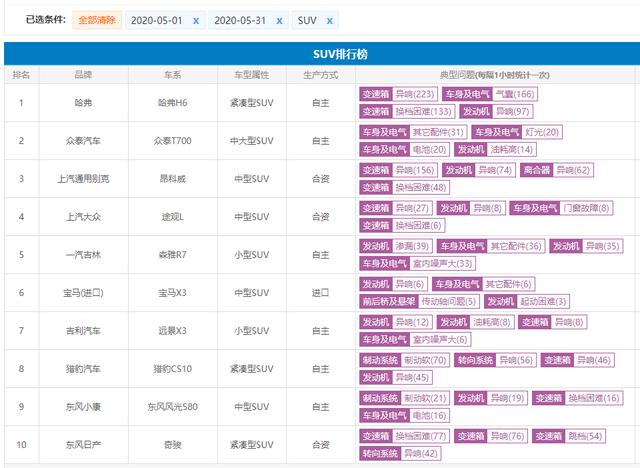Click the 车型属性 column header
The width and height of the screenshot is (640, 468).
251,75
